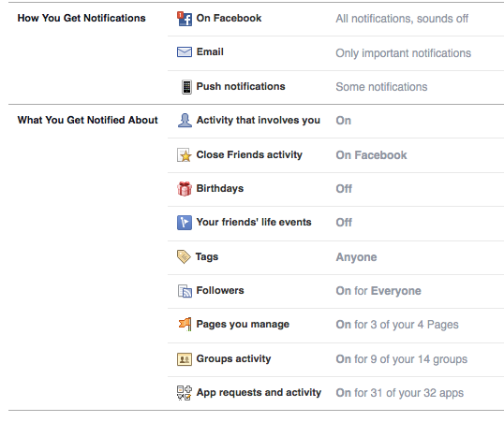Click the Email envelope icon

pyautogui.click(x=185, y=52)
